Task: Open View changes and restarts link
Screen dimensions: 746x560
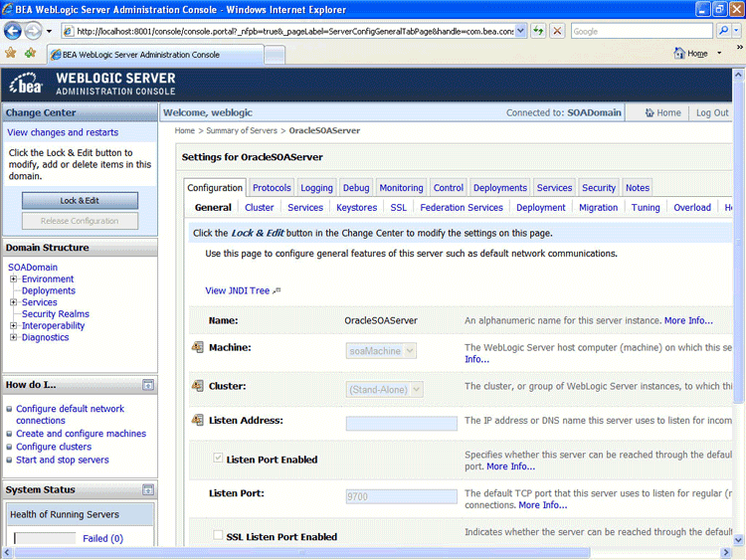Action: click(63, 132)
